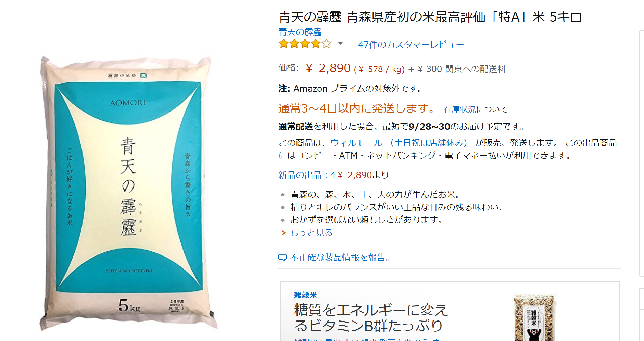Expand もっと見る for more features

pyautogui.click(x=311, y=233)
